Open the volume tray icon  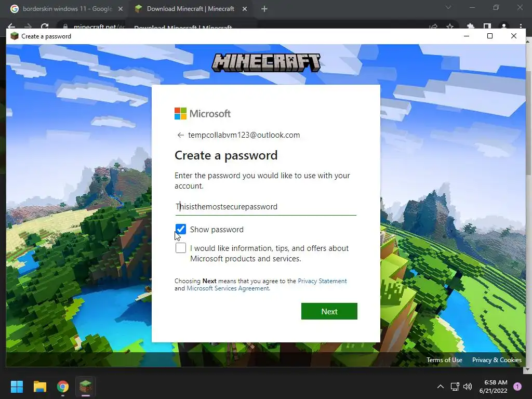(x=468, y=387)
